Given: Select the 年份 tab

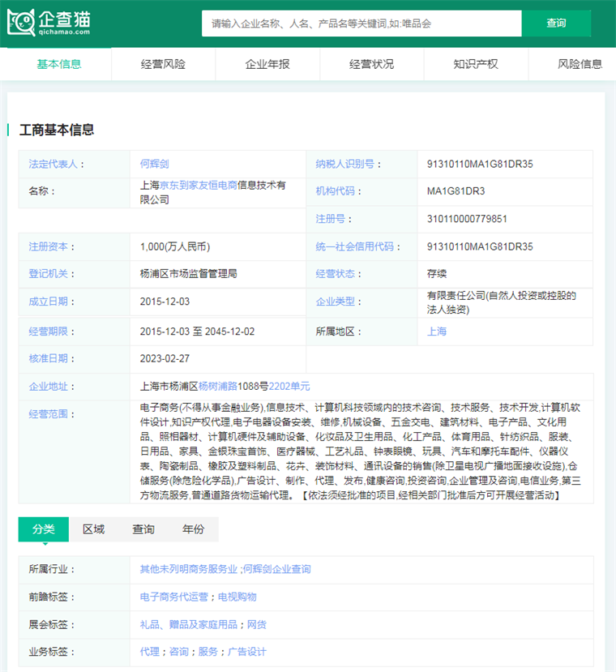Looking at the screenshot, I should pyautogui.click(x=194, y=529).
